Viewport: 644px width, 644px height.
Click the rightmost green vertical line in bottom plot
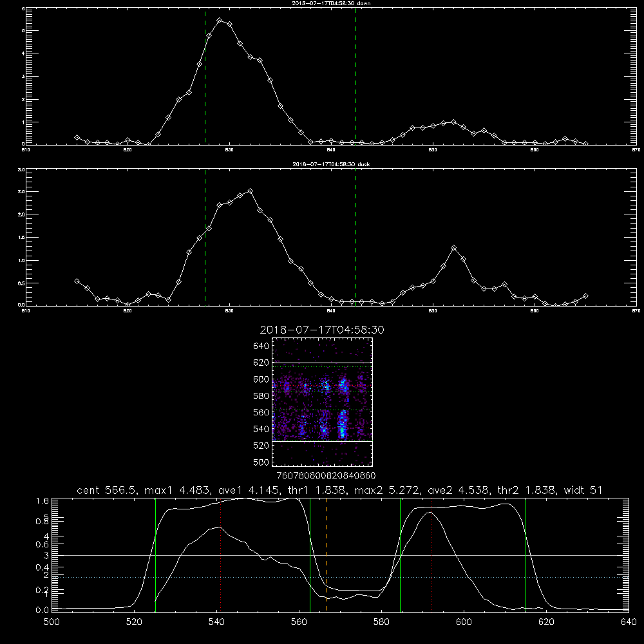click(526, 554)
